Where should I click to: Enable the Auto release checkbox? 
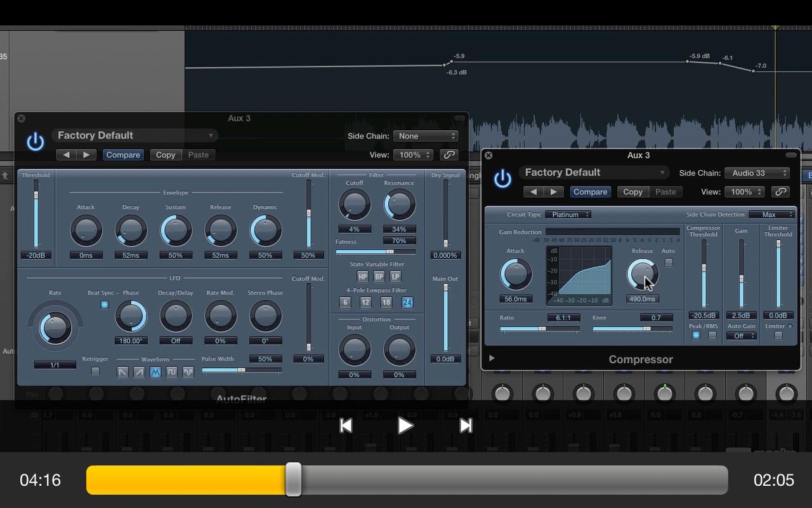[x=669, y=262]
